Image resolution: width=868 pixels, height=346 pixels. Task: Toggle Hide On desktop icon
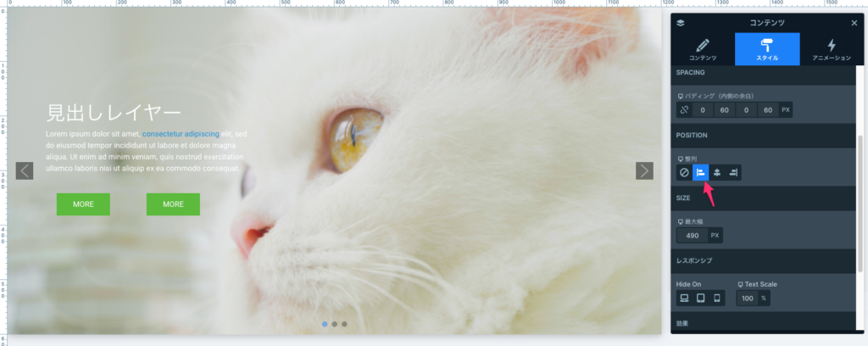(684, 298)
